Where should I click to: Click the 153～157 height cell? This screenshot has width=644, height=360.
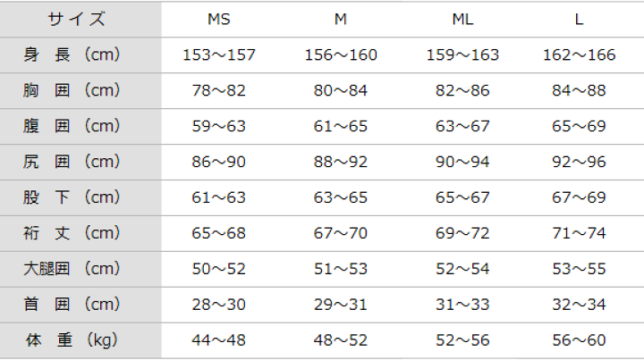click(x=219, y=55)
